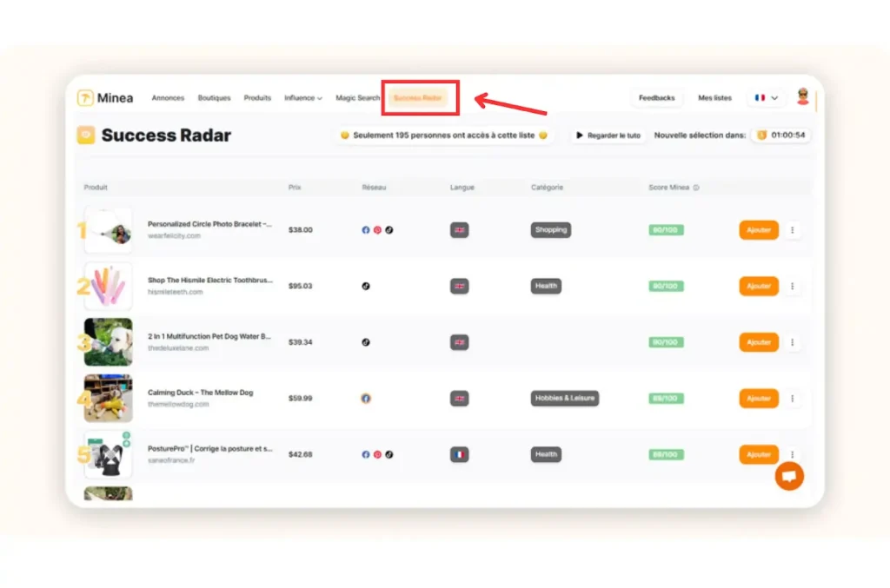
Task: Open the Calming Duck product thumbnail
Action: coord(109,398)
